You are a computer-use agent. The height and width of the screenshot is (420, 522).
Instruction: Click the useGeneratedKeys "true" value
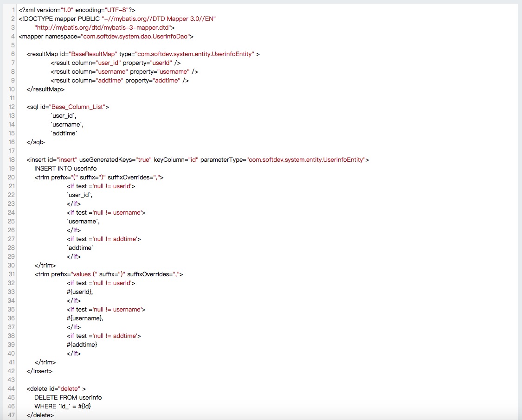coord(144,159)
